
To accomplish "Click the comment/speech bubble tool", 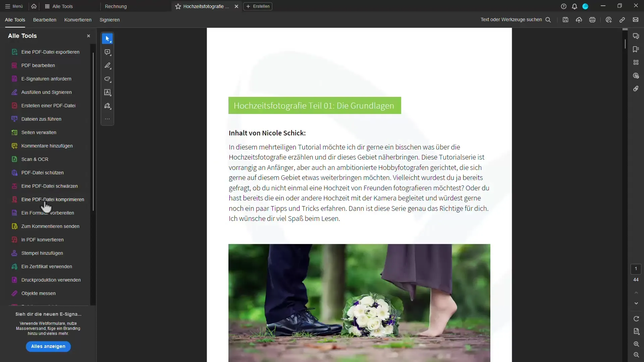I will coord(108,52).
